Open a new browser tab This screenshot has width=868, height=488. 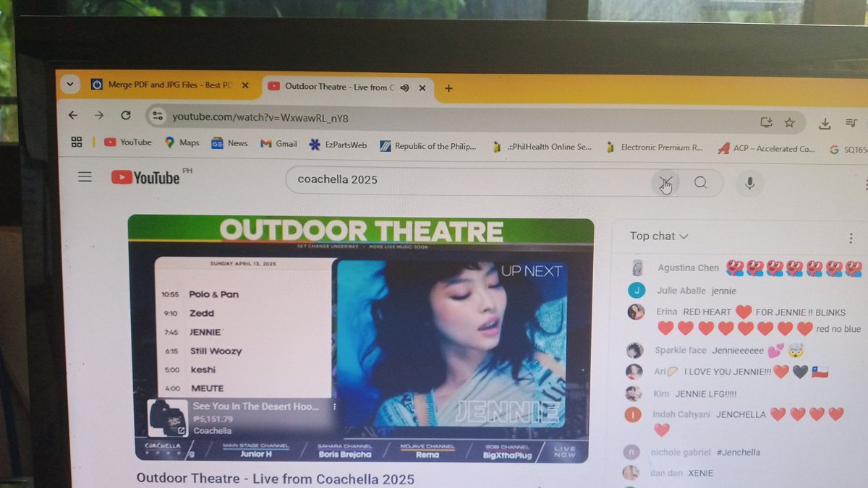click(448, 88)
